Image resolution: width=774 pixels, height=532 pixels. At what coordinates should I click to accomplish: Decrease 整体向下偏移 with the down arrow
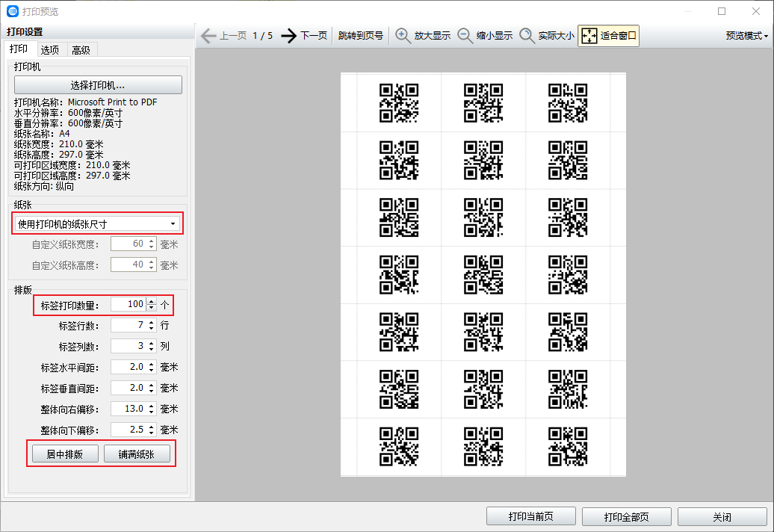[x=152, y=433]
